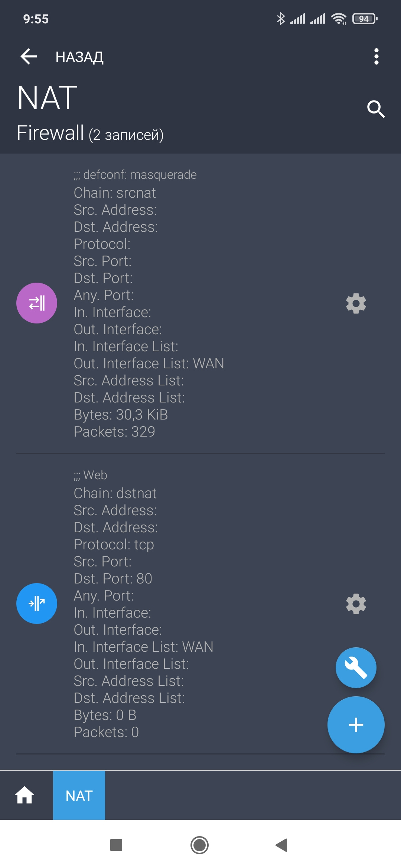Tap the blue wrench floating button
The width and height of the screenshot is (401, 868).
coord(356,668)
